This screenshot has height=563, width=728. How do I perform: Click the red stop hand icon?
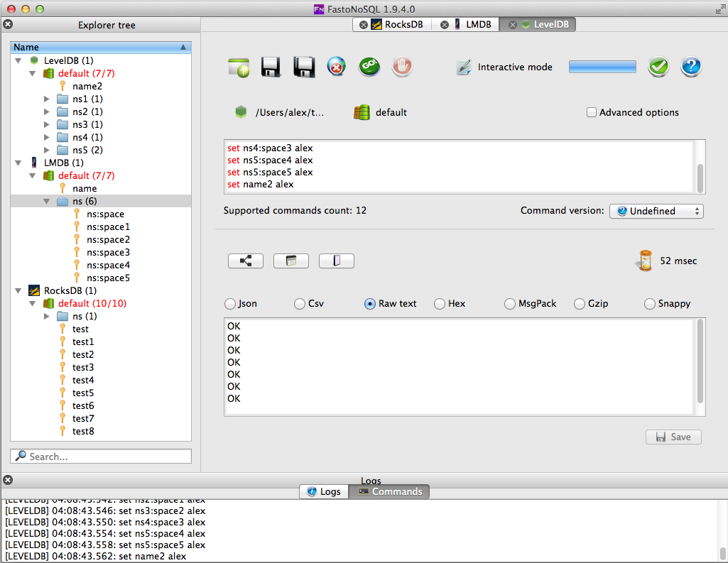pos(401,66)
